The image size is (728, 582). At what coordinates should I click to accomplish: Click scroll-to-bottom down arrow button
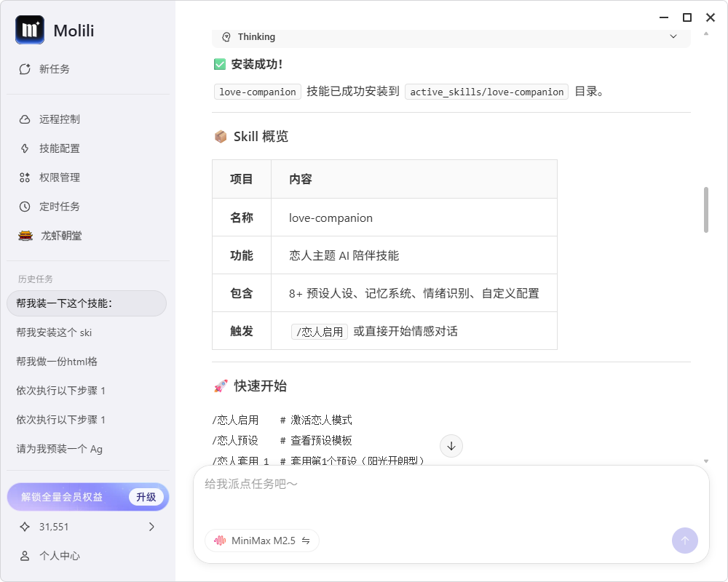(451, 446)
